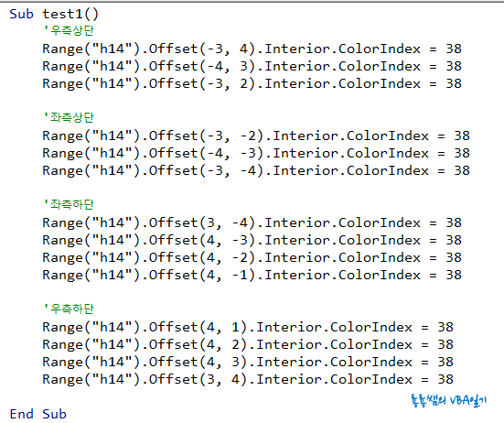Image resolution: width=504 pixels, height=423 pixels.
Task: Click the Offset(-3, -4) code line
Action: 256,170
